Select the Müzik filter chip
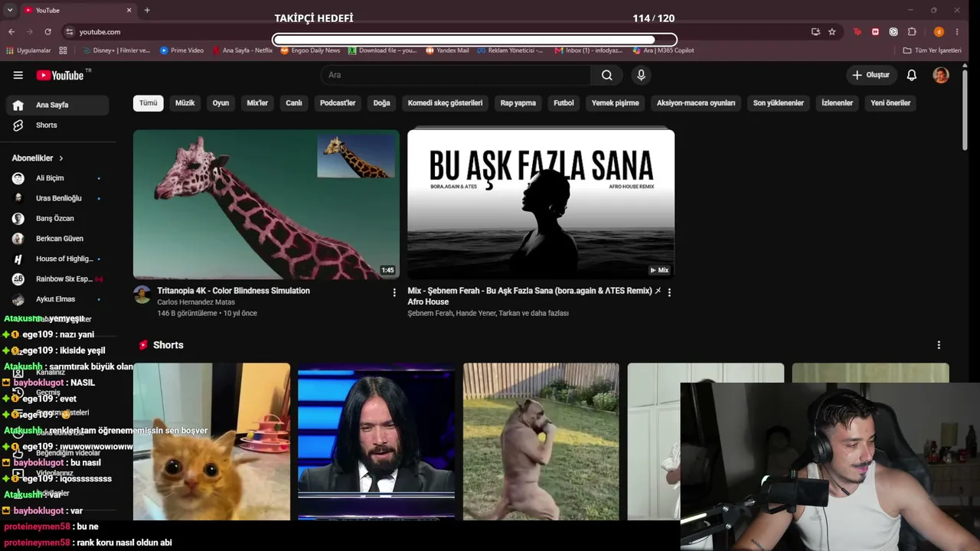Screen dimensions: 980x551 (x=185, y=103)
